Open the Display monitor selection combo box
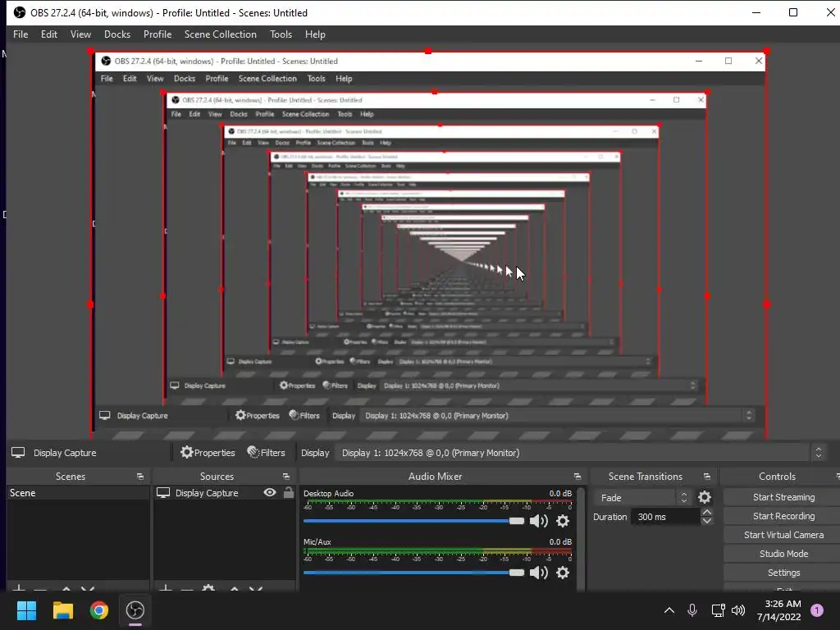Screen dimensions: 840x630 tap(580, 453)
